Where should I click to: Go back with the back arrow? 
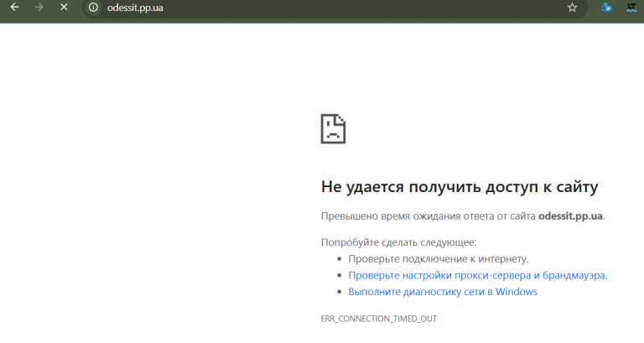coord(14,8)
